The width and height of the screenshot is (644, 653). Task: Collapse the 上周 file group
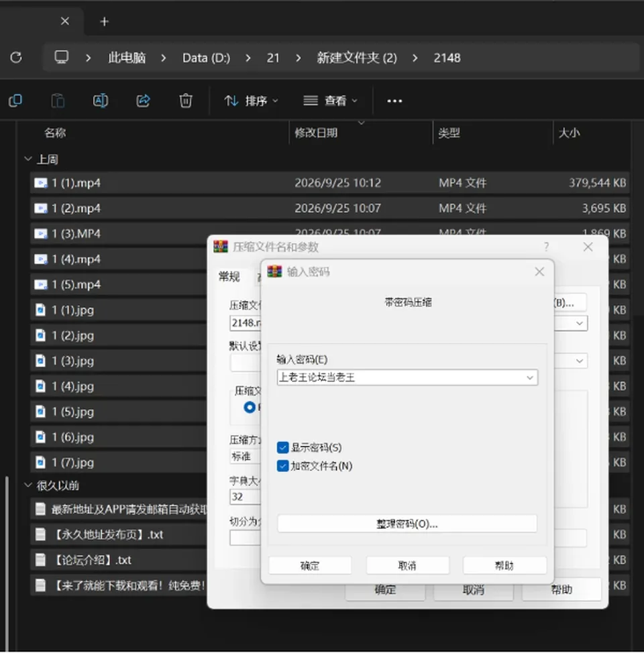coord(28,159)
